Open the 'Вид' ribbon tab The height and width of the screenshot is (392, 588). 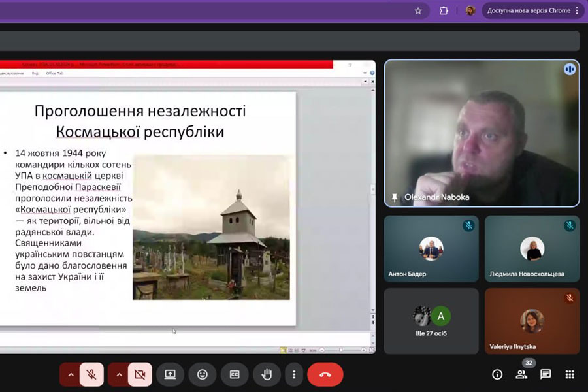[35, 73]
